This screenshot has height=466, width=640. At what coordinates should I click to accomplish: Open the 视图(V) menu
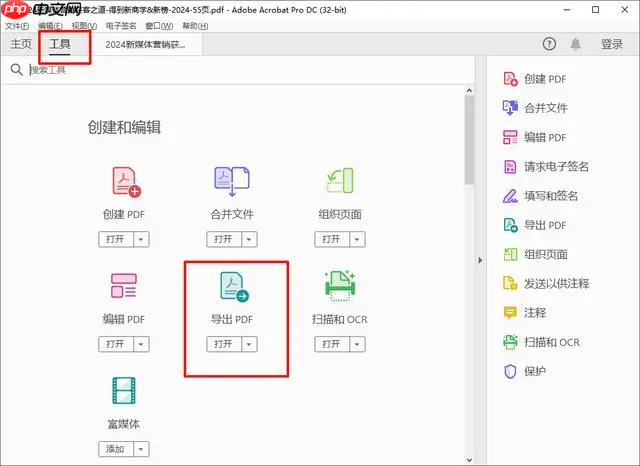84,26
